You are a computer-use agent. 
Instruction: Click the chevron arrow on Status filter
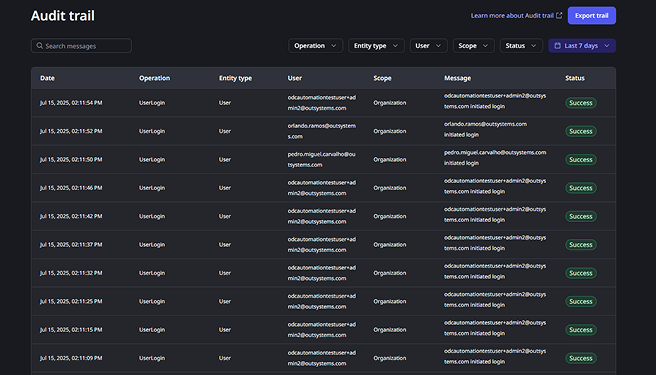point(533,46)
